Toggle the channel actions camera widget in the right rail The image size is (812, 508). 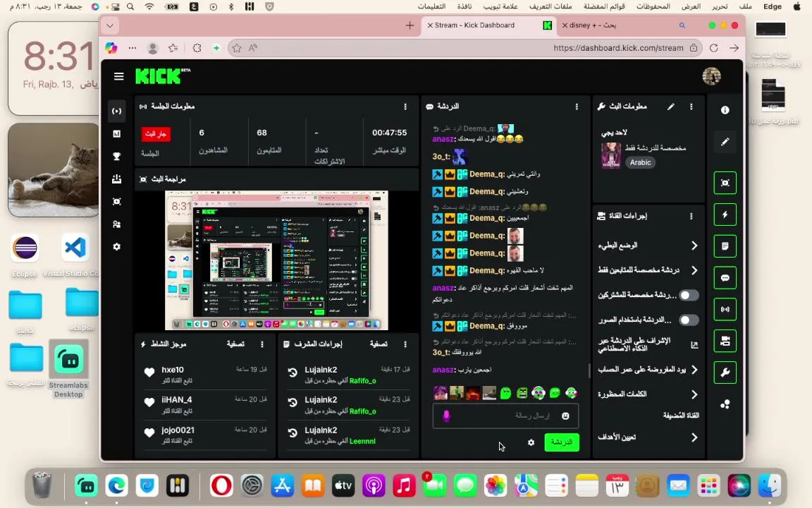(x=725, y=341)
